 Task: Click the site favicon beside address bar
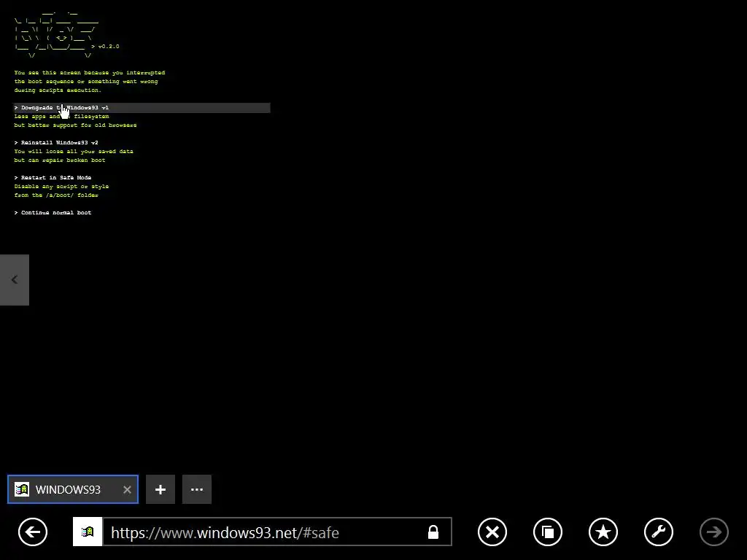88,532
